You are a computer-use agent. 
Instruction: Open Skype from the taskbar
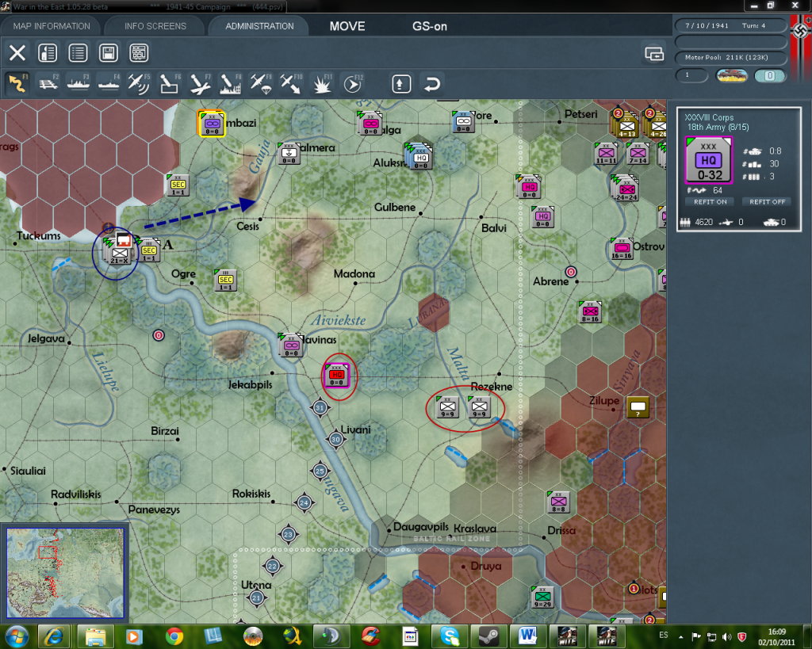(449, 636)
